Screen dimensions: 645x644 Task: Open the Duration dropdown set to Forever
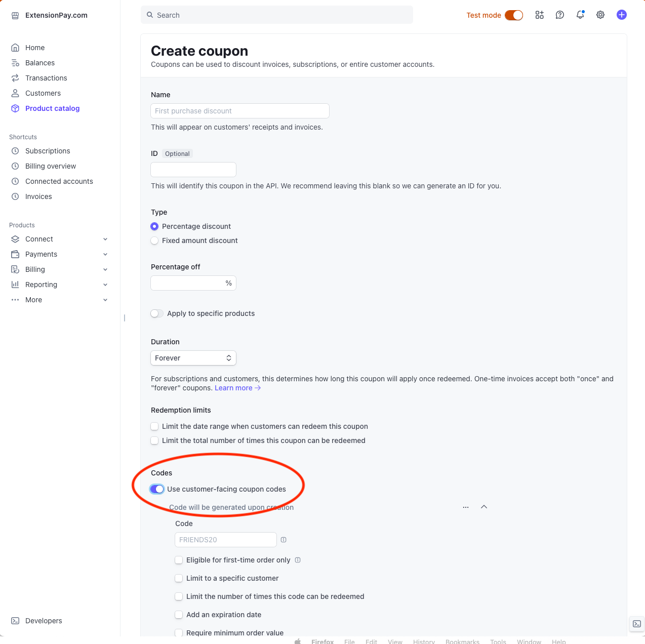click(193, 358)
